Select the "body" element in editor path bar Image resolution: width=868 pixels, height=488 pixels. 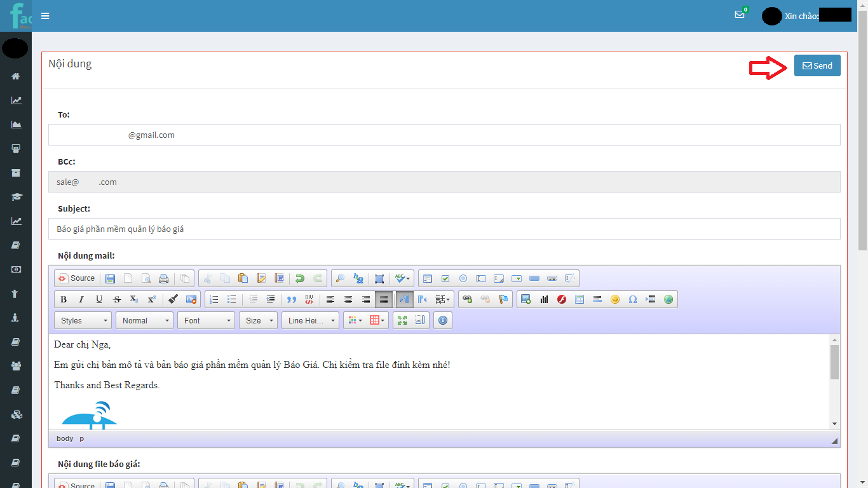pos(65,438)
